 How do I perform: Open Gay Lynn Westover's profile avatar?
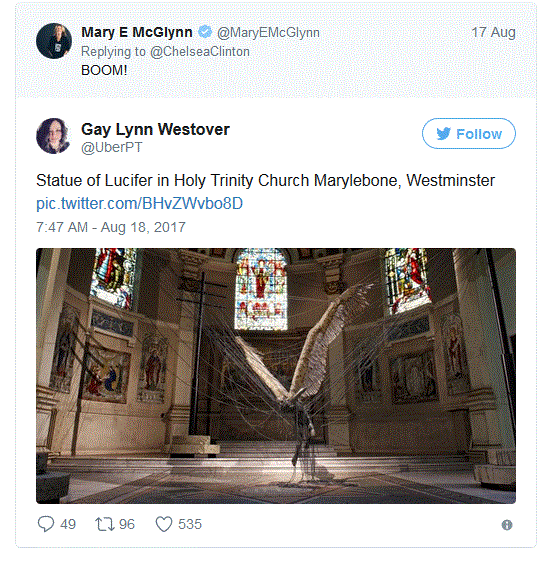(x=54, y=136)
